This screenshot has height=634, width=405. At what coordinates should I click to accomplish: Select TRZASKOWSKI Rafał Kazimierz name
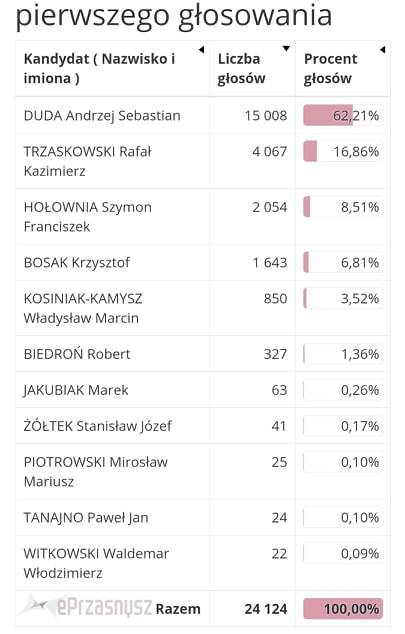coord(87,161)
